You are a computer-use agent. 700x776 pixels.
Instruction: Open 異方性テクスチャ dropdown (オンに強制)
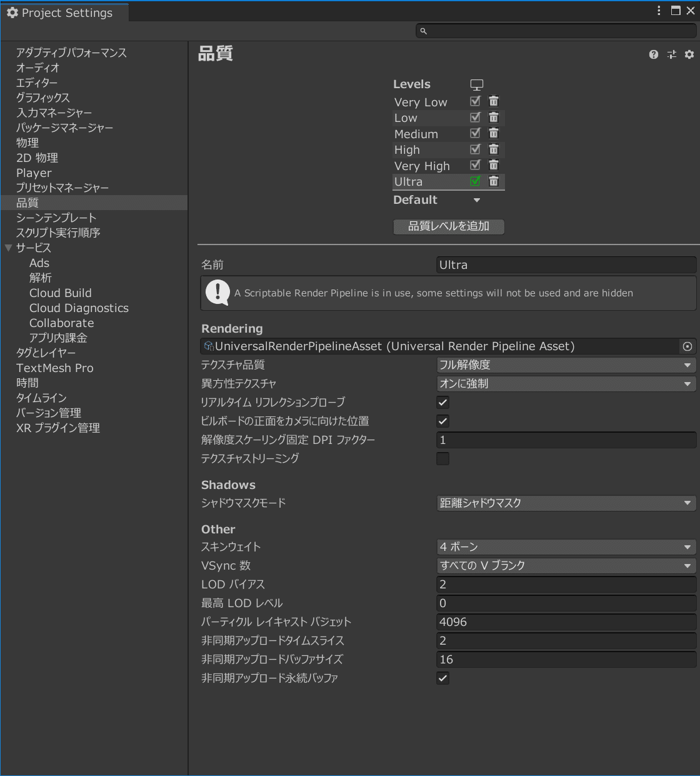(566, 384)
